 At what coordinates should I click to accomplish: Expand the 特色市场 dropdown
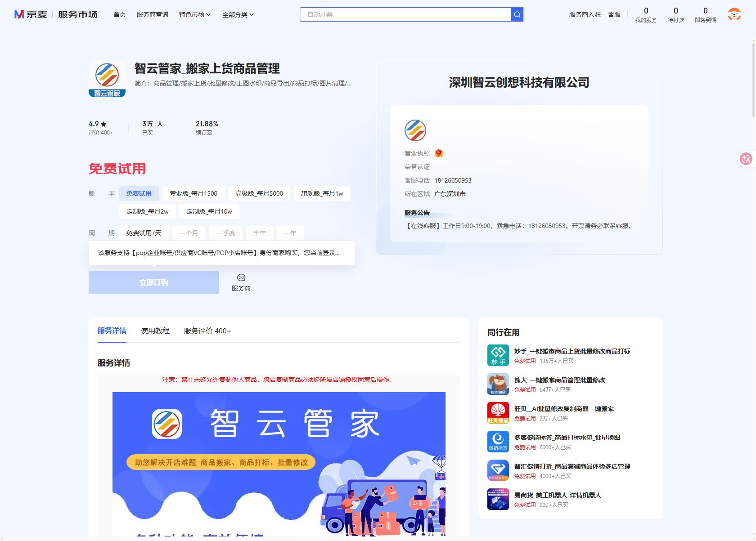coord(195,14)
